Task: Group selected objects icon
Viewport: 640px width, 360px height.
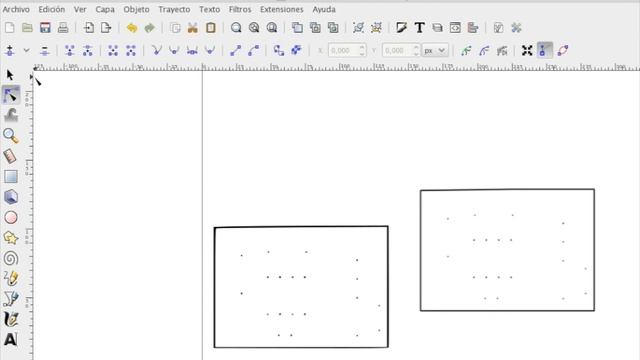Action: [x=358, y=28]
